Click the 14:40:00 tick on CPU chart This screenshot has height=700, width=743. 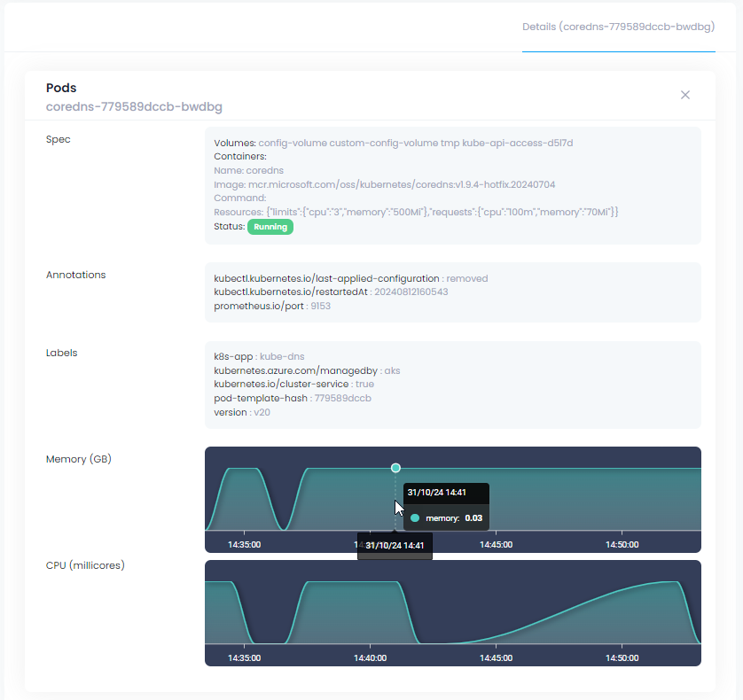click(370, 658)
